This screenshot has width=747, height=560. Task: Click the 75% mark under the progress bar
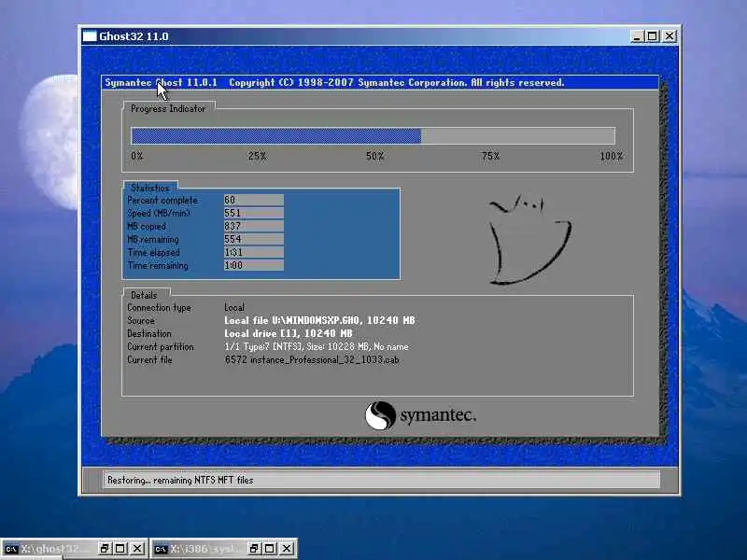(x=490, y=156)
